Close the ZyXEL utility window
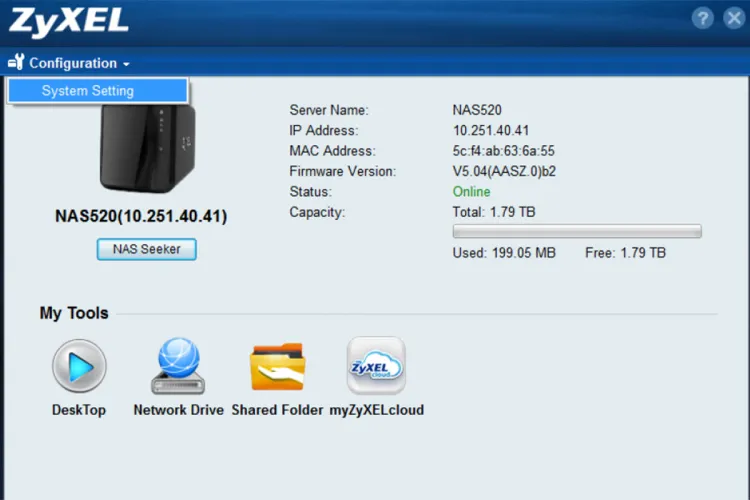 (x=732, y=18)
